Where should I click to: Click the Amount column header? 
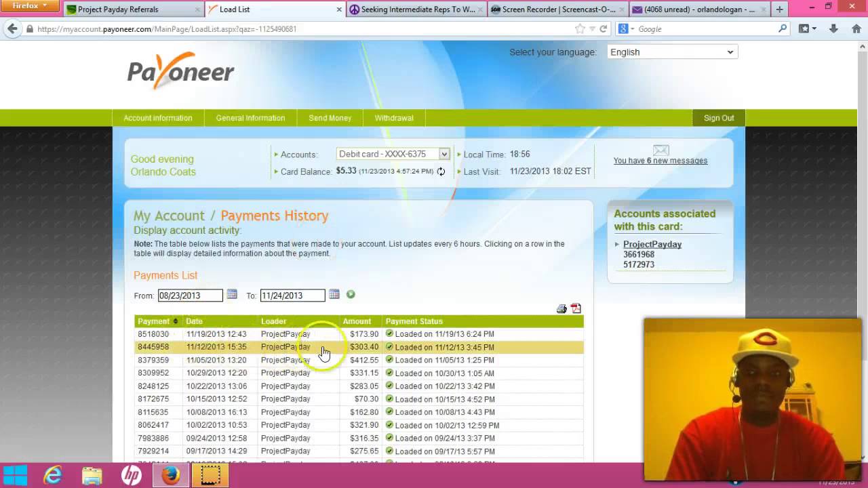tap(357, 321)
